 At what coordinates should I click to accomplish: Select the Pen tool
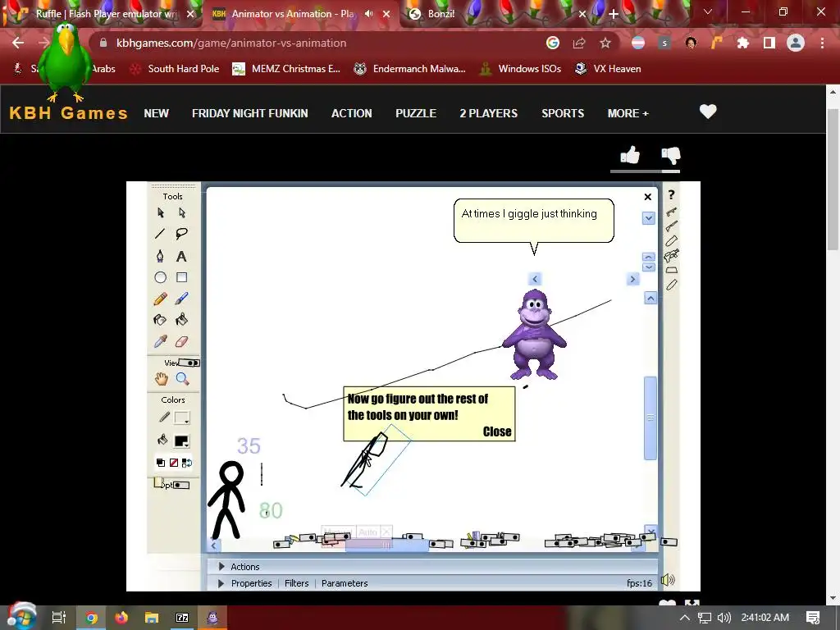point(160,256)
